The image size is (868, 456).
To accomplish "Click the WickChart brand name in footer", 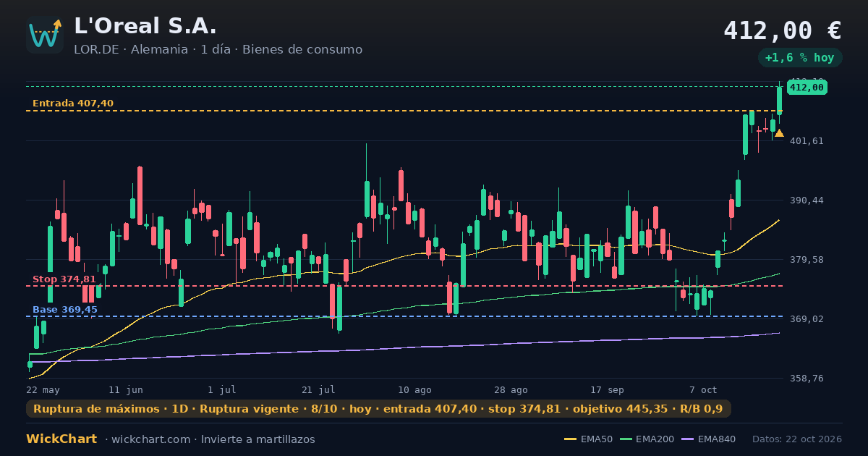I will click(61, 439).
